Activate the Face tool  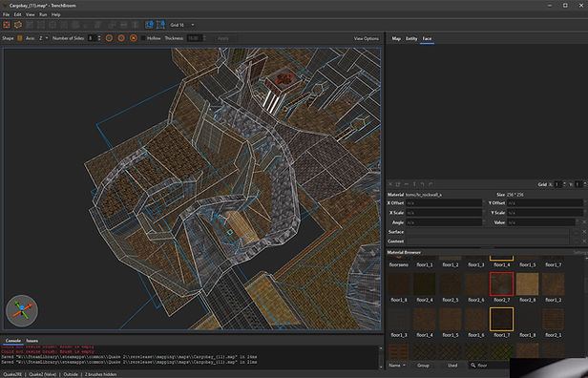pyautogui.click(x=64, y=25)
